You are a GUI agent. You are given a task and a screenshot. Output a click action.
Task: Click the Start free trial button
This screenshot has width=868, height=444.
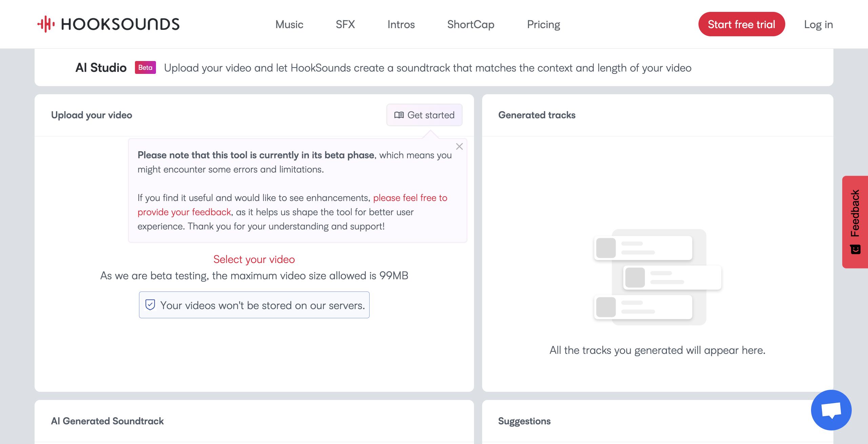pos(742,24)
